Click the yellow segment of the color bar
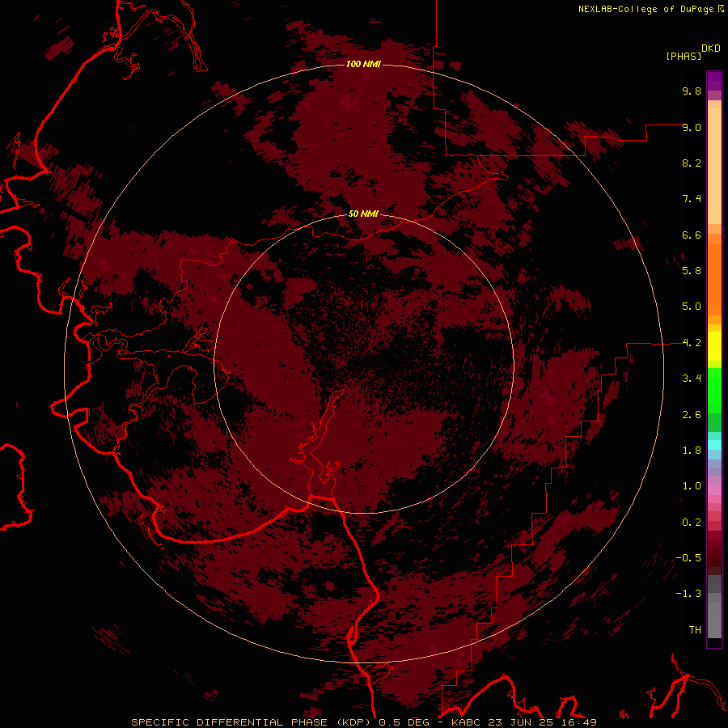The width and height of the screenshot is (728, 728). 714,346
